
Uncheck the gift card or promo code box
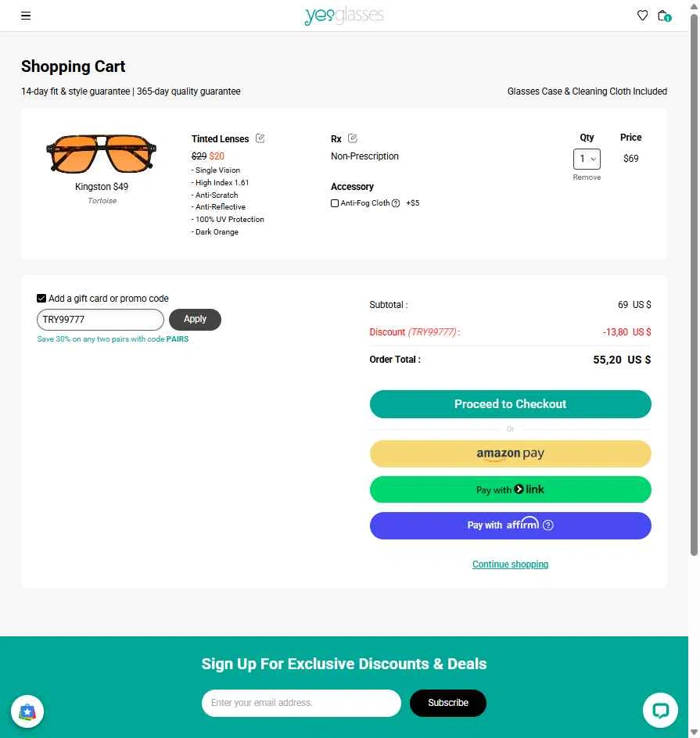click(41, 298)
